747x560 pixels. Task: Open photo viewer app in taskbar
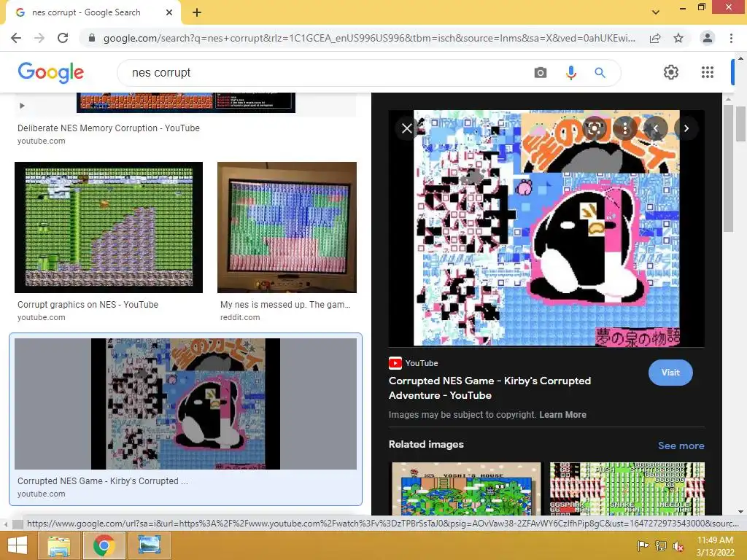149,545
